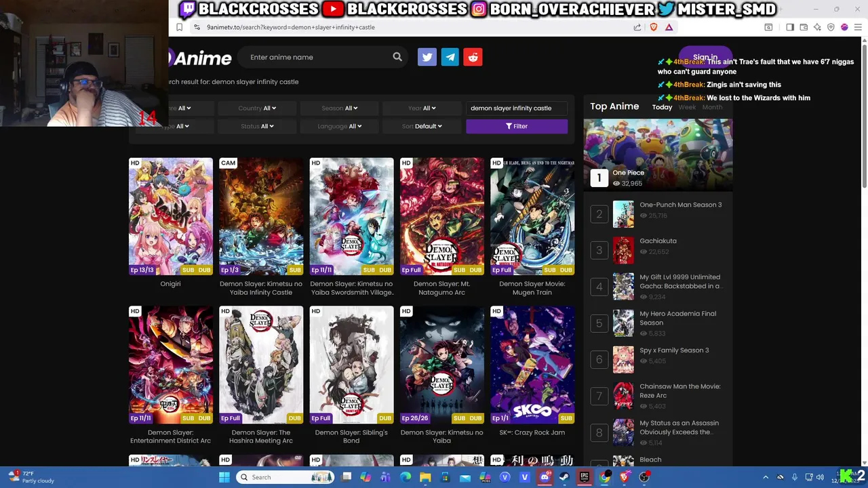Open Epic Games Launcher from taskbar
The height and width of the screenshot is (488, 868).
[x=584, y=477]
